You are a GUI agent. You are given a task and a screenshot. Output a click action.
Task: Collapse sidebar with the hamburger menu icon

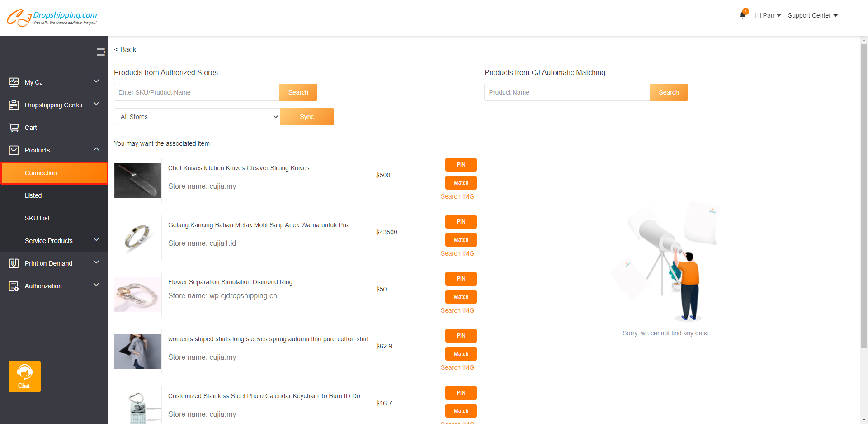101,52
